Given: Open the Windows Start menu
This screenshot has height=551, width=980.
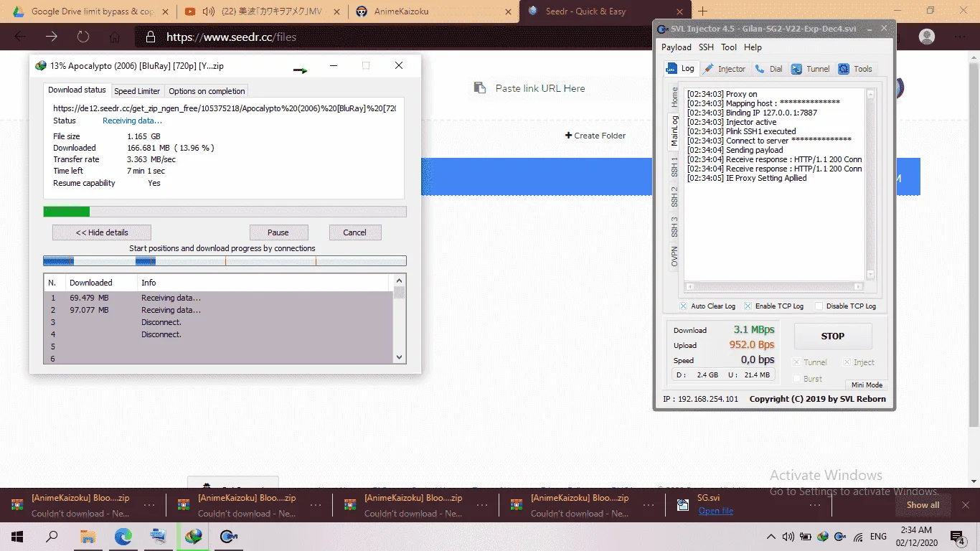Looking at the screenshot, I should (17, 537).
